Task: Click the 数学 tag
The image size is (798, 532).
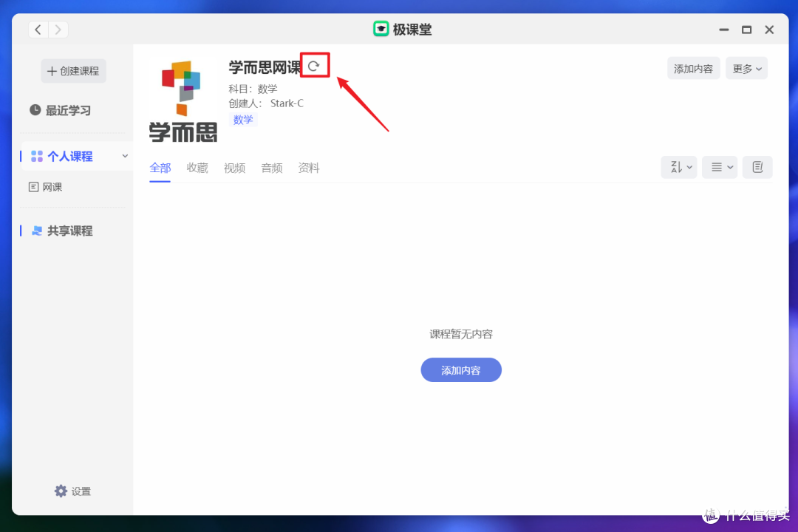Action: [x=243, y=120]
